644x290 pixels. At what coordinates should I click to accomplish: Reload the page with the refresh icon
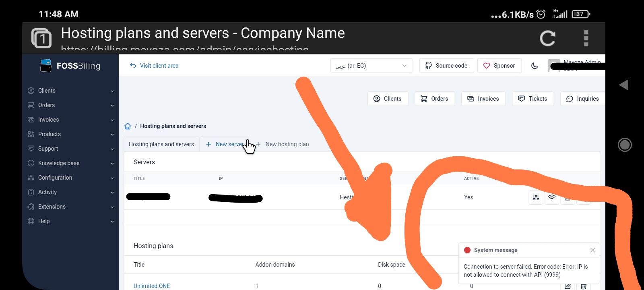pyautogui.click(x=547, y=38)
